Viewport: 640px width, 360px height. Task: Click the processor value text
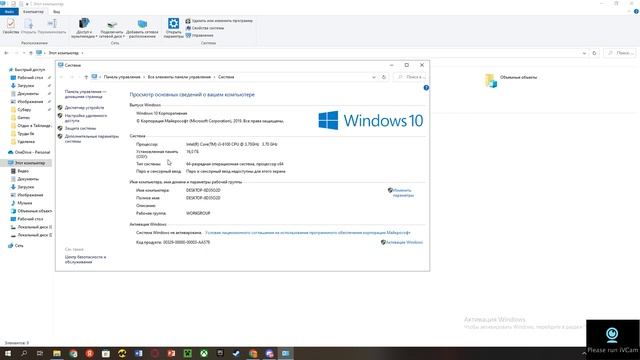tap(231, 144)
